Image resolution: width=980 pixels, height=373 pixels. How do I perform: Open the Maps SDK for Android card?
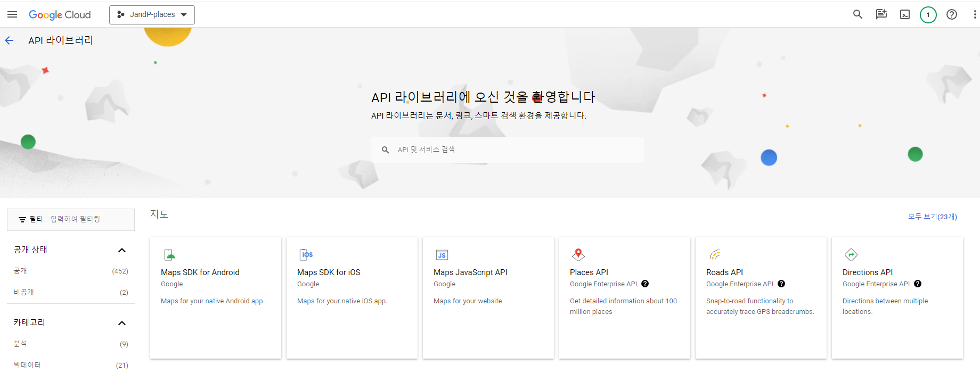pos(216,298)
